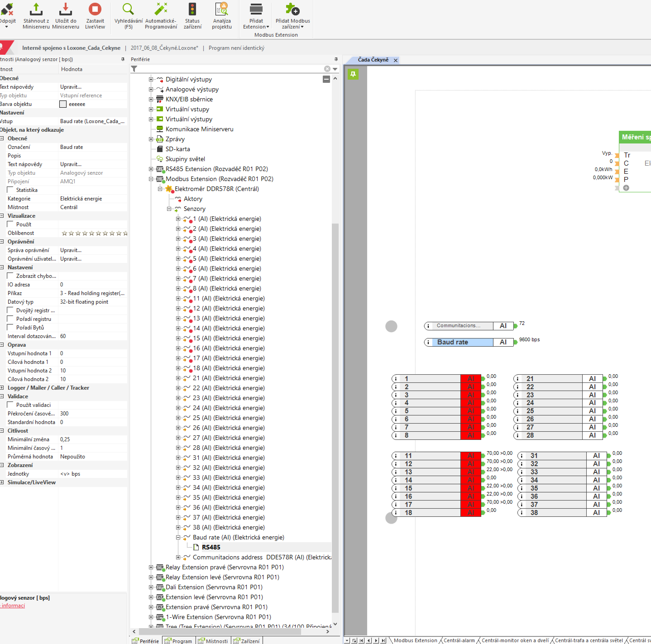The width and height of the screenshot is (651, 644).
Task: Select RS485 under Baud rate
Action: [x=211, y=547]
